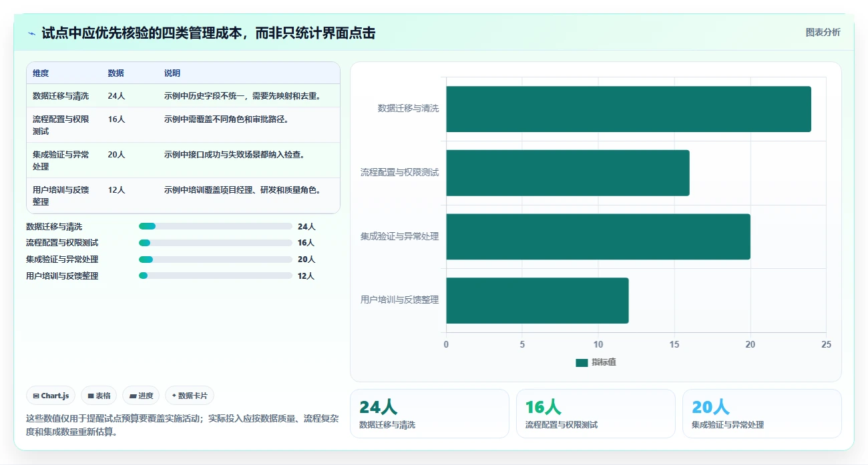868x465 pixels.
Task: Click the 12人 value beside last progress bar
Action: 306,276
